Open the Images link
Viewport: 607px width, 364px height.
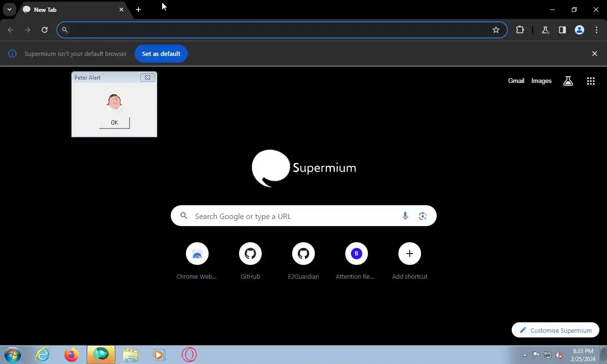tap(541, 81)
